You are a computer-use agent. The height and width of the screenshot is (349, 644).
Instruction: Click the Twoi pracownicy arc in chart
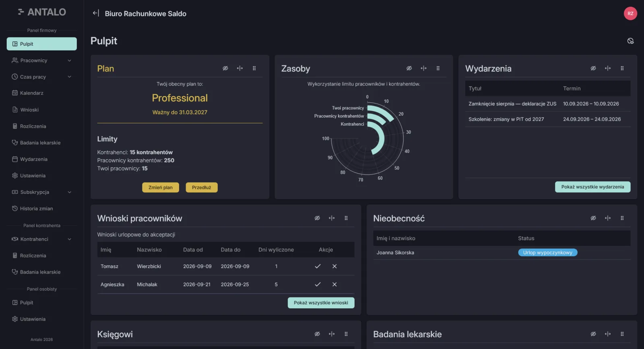point(382,111)
